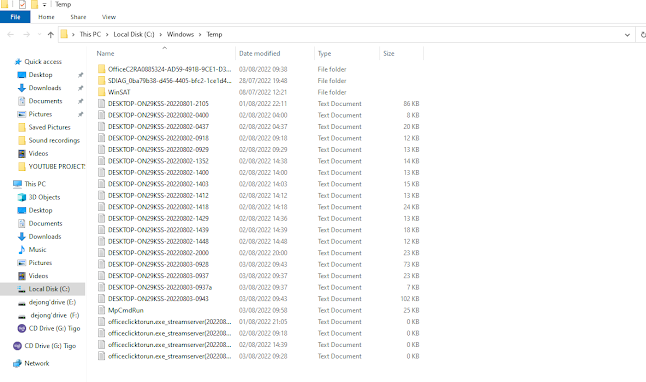Screen dimensions: 646x382
Task: Open Saved Pictures folder in sidebar
Action: click(49, 127)
